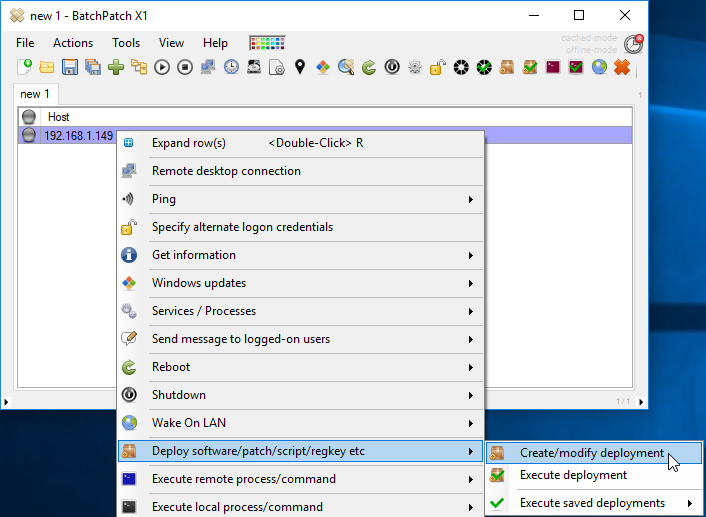Screen dimensions: 706x517
Task: Click the single floppy disk save icon
Action: tap(70, 67)
